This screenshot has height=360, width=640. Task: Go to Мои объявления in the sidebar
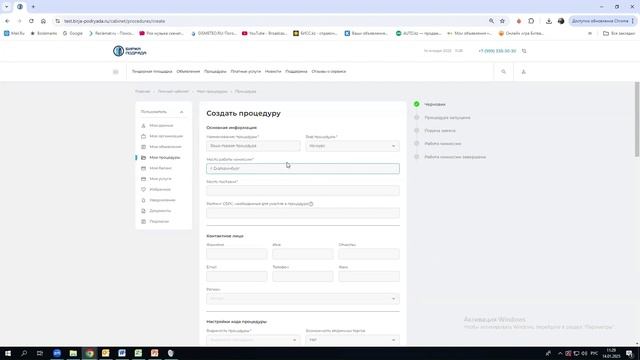[165, 147]
